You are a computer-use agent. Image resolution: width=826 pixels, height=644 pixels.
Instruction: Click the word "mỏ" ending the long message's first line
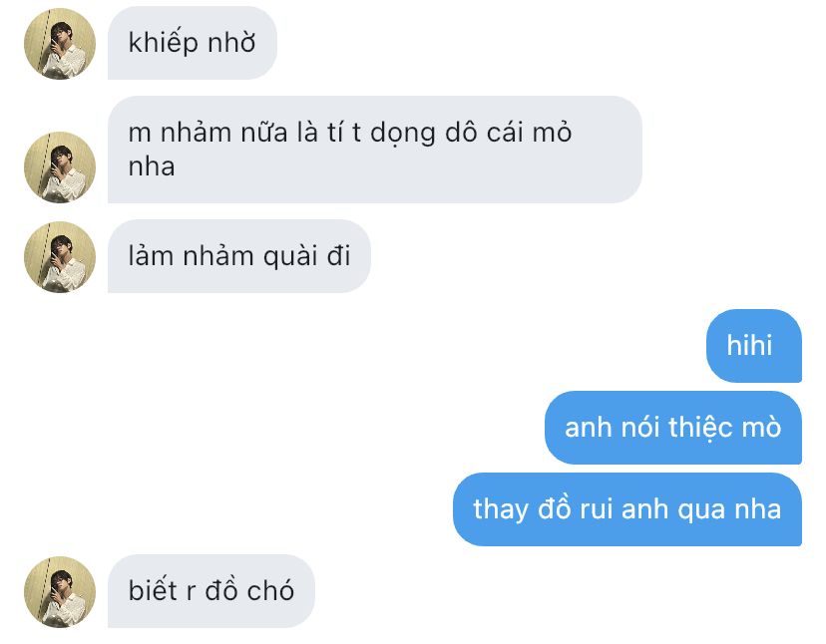pos(552,133)
